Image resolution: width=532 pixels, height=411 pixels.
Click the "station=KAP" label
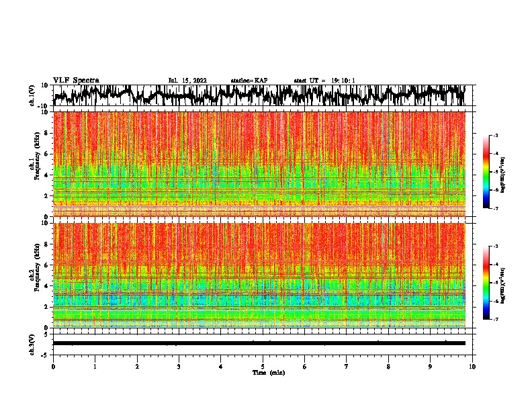click(x=249, y=81)
